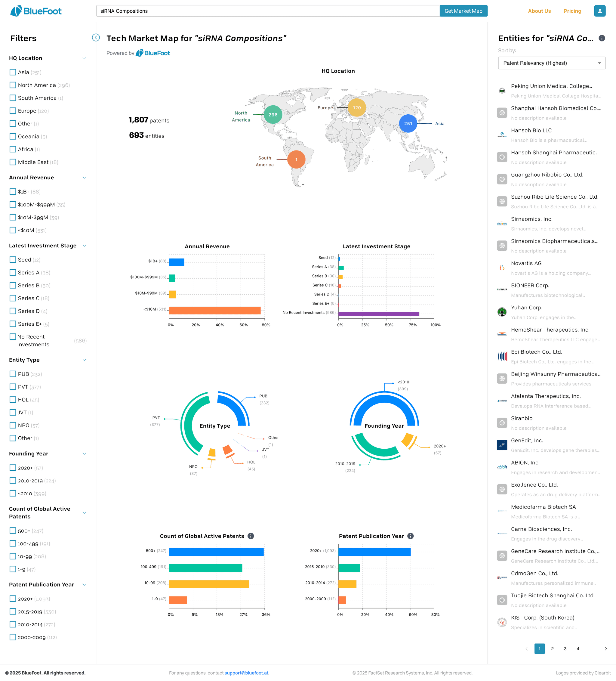Go to next page arrow in pagination

click(x=605, y=648)
